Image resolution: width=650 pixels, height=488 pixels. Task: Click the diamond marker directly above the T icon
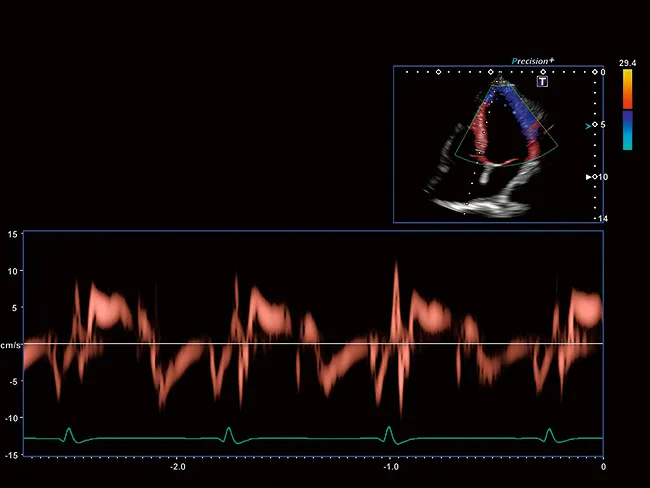tap(543, 72)
